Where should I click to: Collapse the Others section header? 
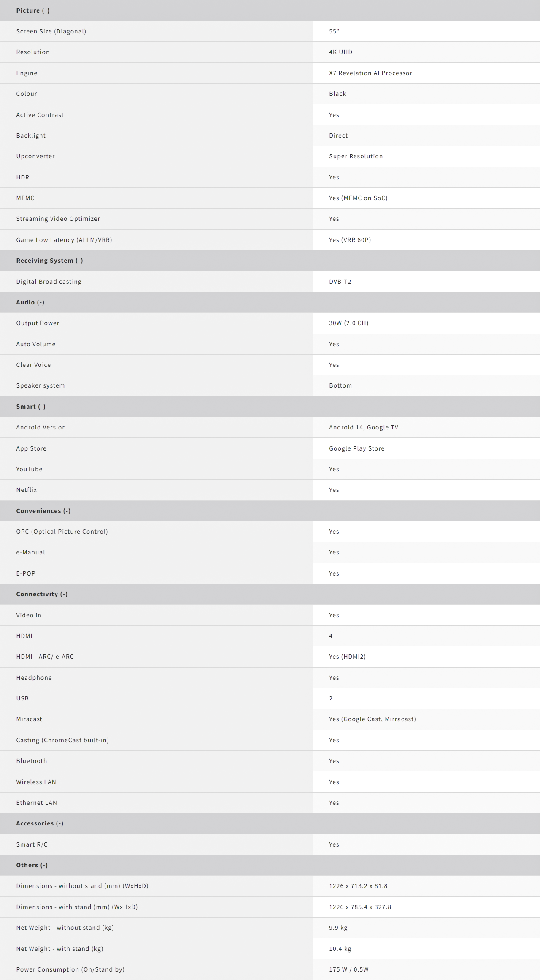32,865
